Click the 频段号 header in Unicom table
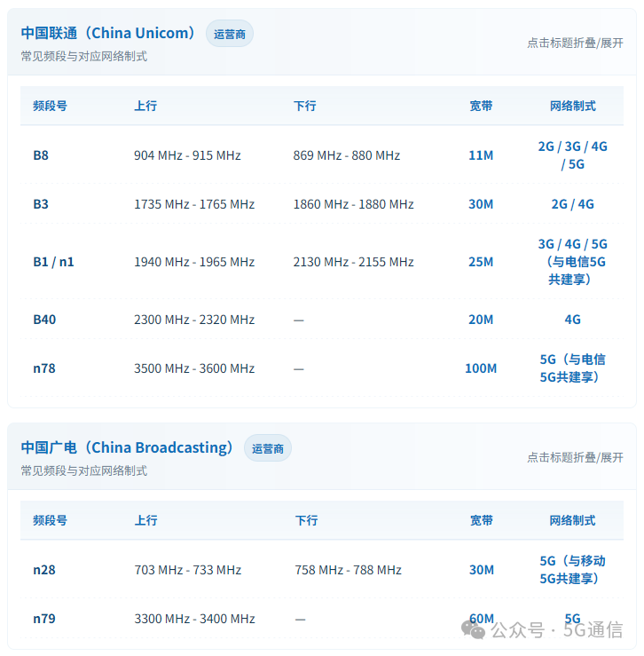Screen dimensions: 644x656 pyautogui.click(x=51, y=106)
